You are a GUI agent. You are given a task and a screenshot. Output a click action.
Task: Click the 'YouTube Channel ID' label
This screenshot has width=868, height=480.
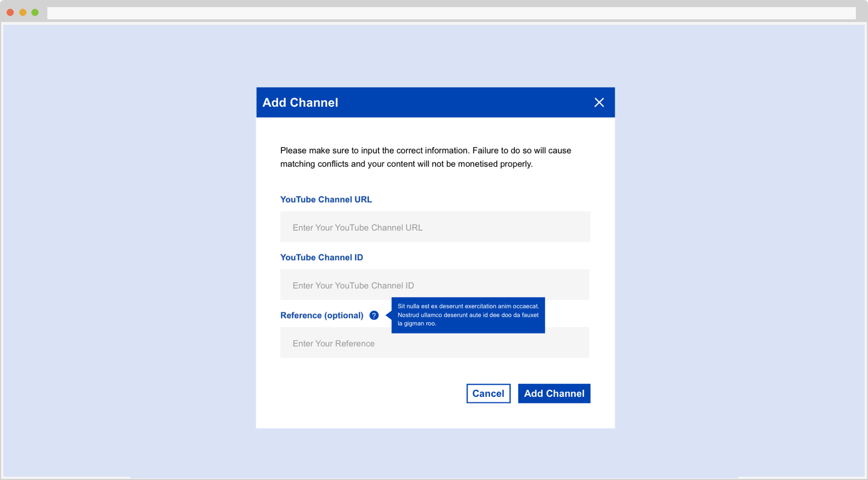pyautogui.click(x=322, y=257)
